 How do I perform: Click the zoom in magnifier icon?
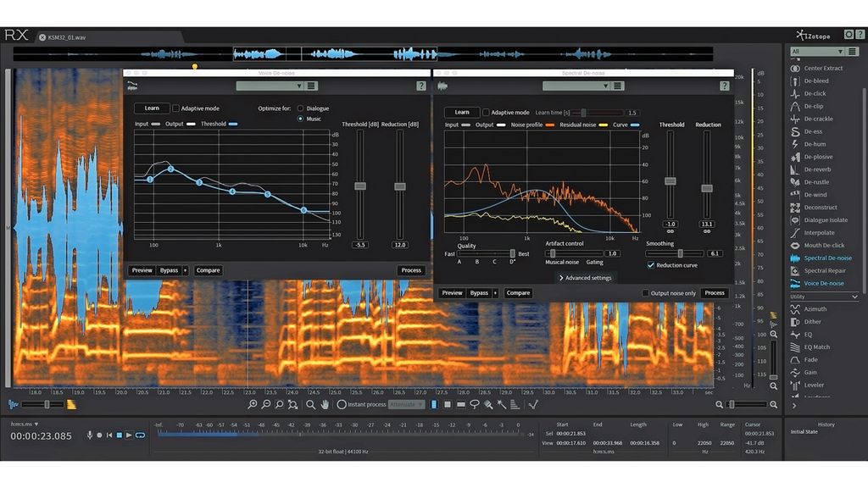coord(253,405)
